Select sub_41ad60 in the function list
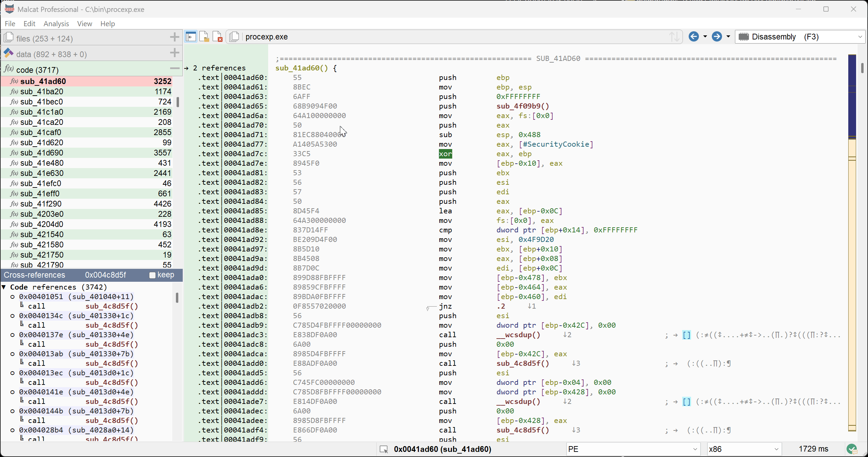 [x=87, y=81]
